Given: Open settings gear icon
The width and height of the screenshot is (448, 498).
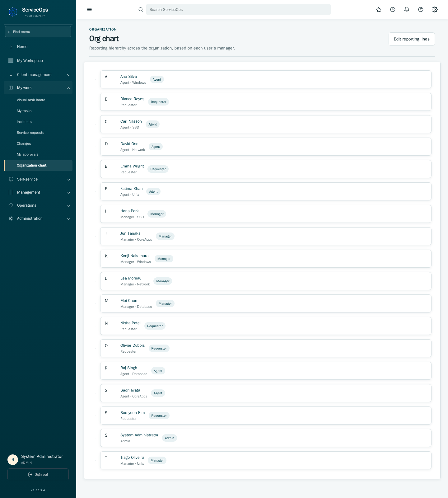Looking at the screenshot, I should (435, 10).
